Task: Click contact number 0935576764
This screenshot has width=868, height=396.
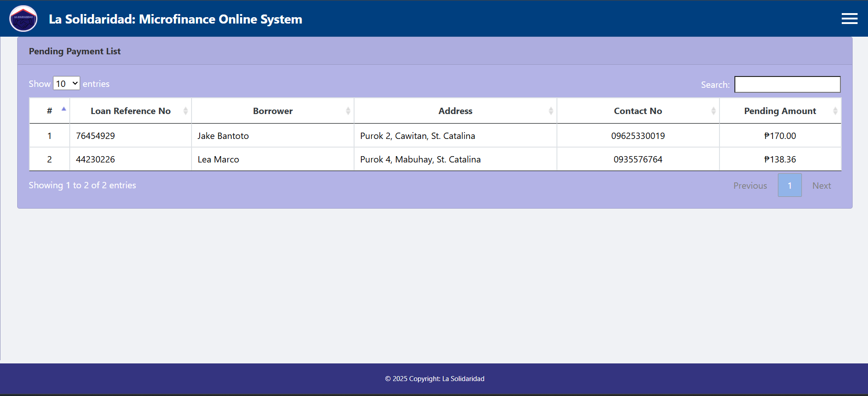Action: [x=638, y=159]
